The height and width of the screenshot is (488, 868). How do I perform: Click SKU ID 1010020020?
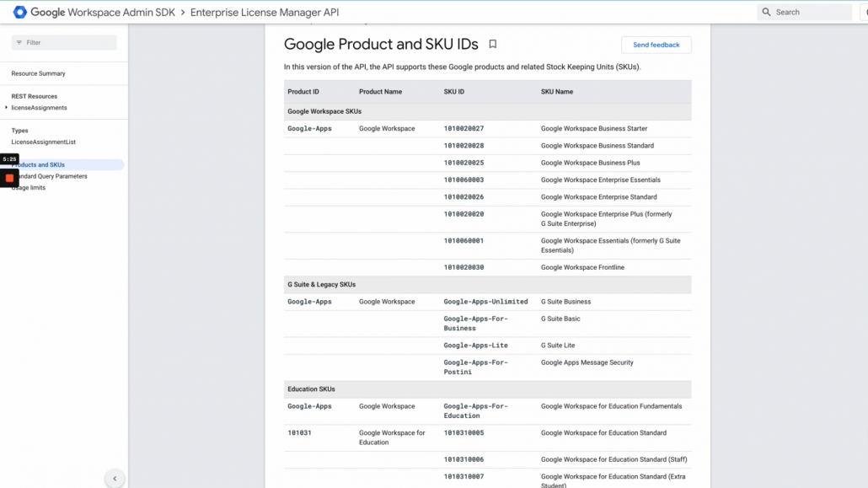coord(463,214)
